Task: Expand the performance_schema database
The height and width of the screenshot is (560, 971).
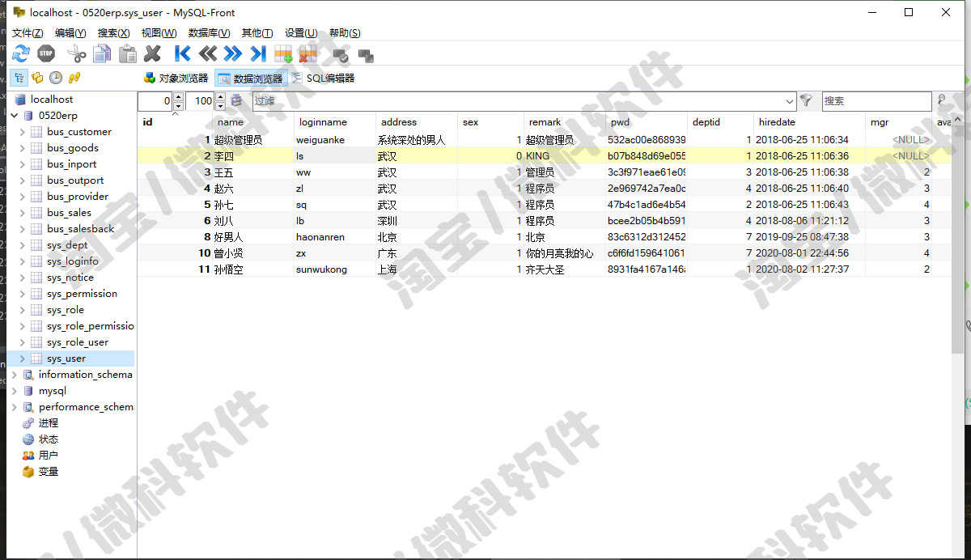Action: pyautogui.click(x=15, y=407)
